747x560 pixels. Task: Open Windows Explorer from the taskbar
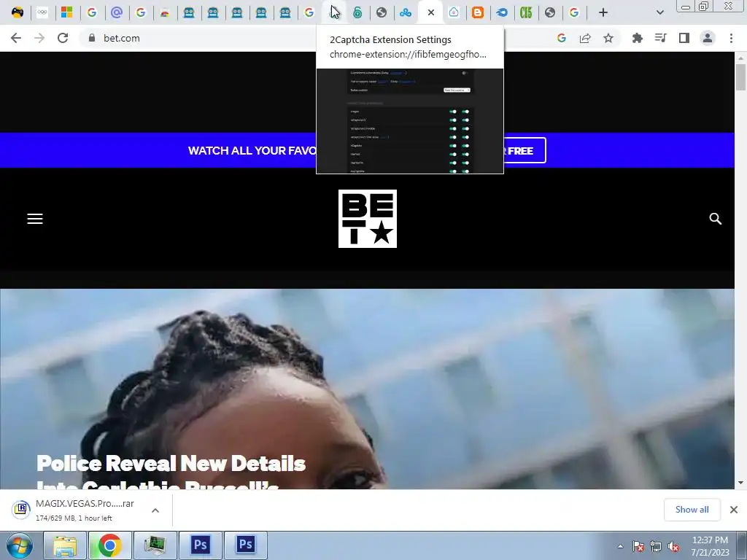64,545
